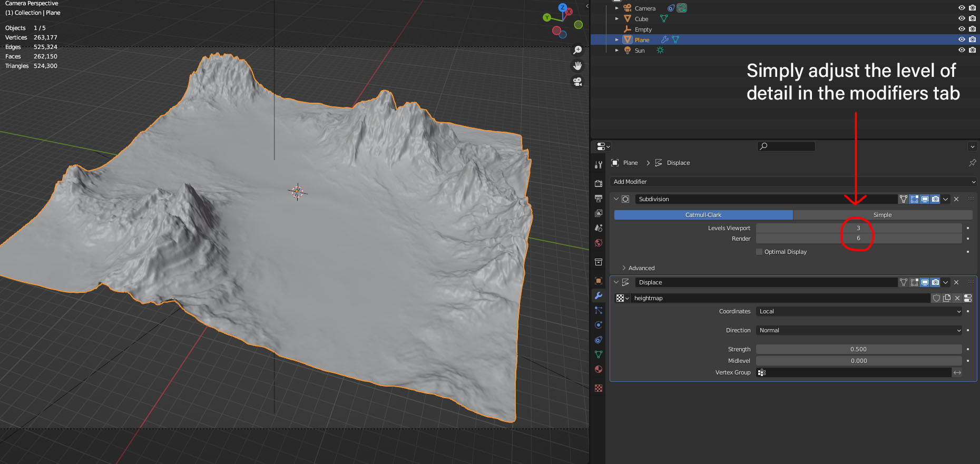Screen dimensions: 980x464
Task: Click the Displace Strength field
Action: pos(859,349)
